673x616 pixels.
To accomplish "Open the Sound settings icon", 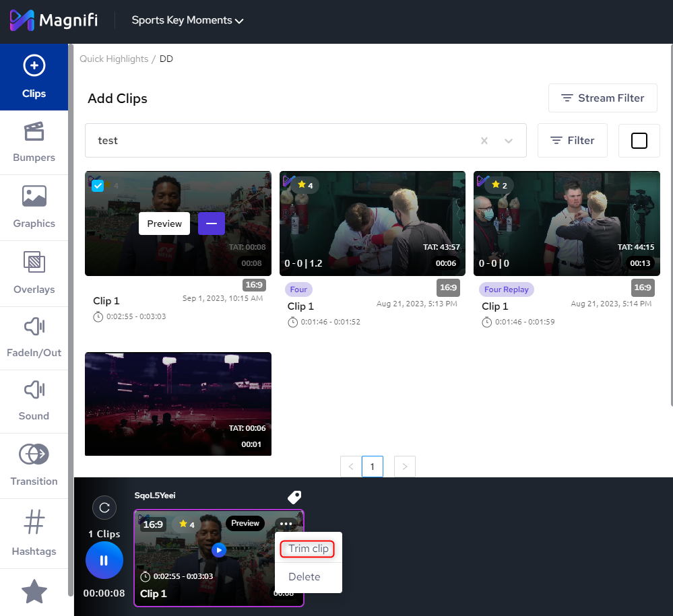I will (34, 401).
